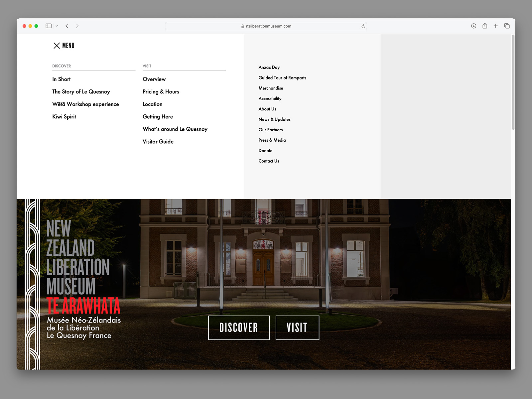Click the Donate link
The width and height of the screenshot is (532, 399).
point(265,151)
